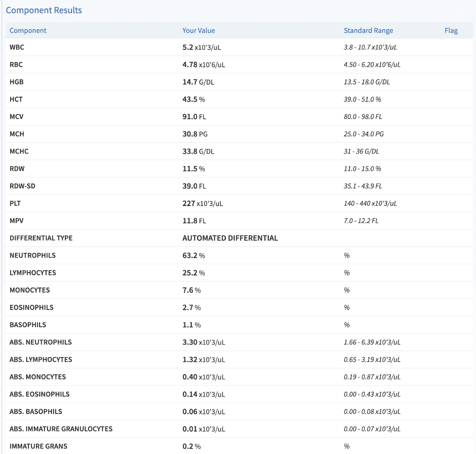Select the ABS. EOSINOPHILS label
This screenshot has width=476, height=454.
pyautogui.click(x=40, y=394)
